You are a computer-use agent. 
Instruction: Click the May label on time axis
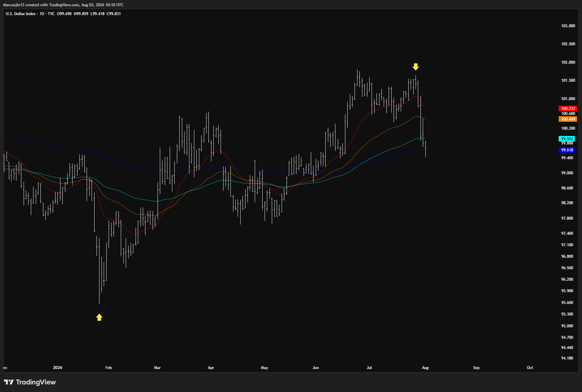[264, 368]
